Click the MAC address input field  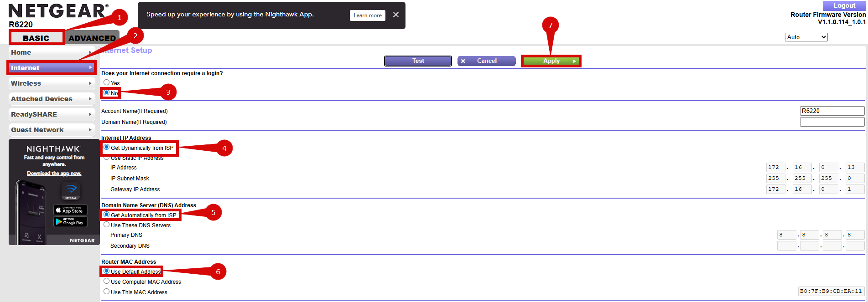pyautogui.click(x=832, y=291)
